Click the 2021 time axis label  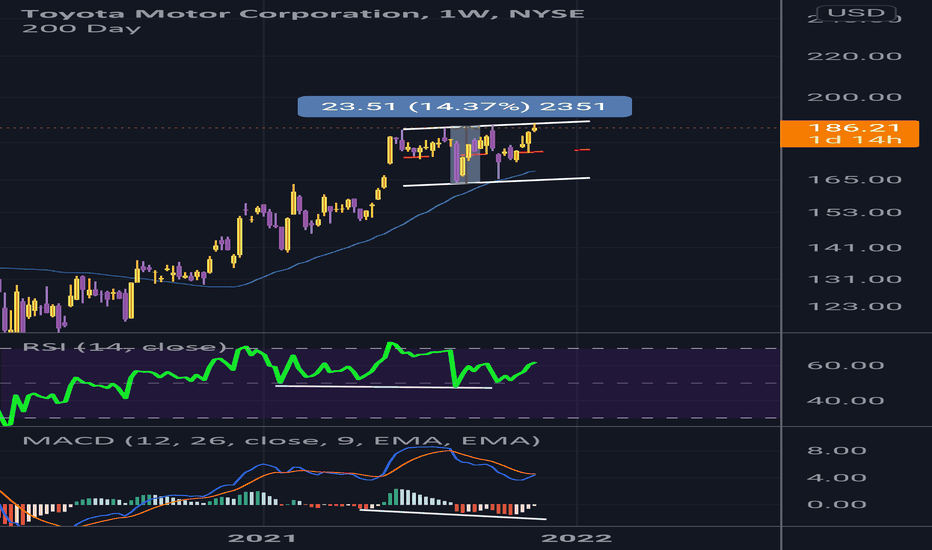coord(262,538)
